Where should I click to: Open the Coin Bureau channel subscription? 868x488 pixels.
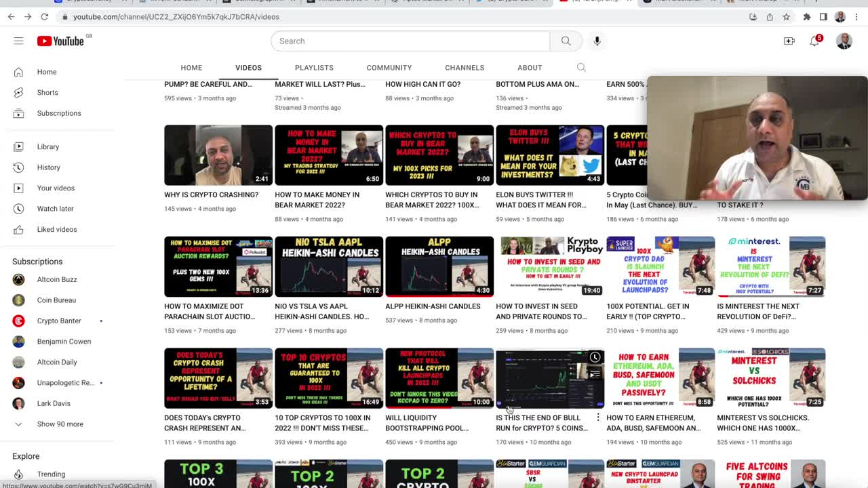coord(57,300)
